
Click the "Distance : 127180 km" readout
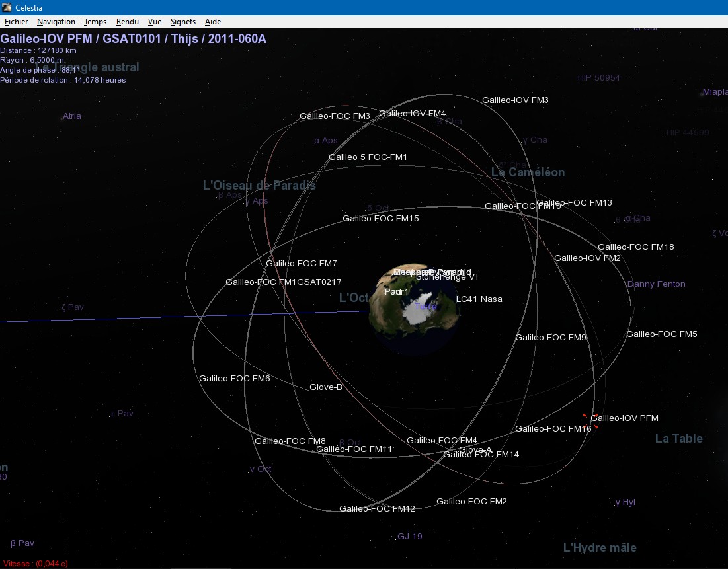pos(38,51)
